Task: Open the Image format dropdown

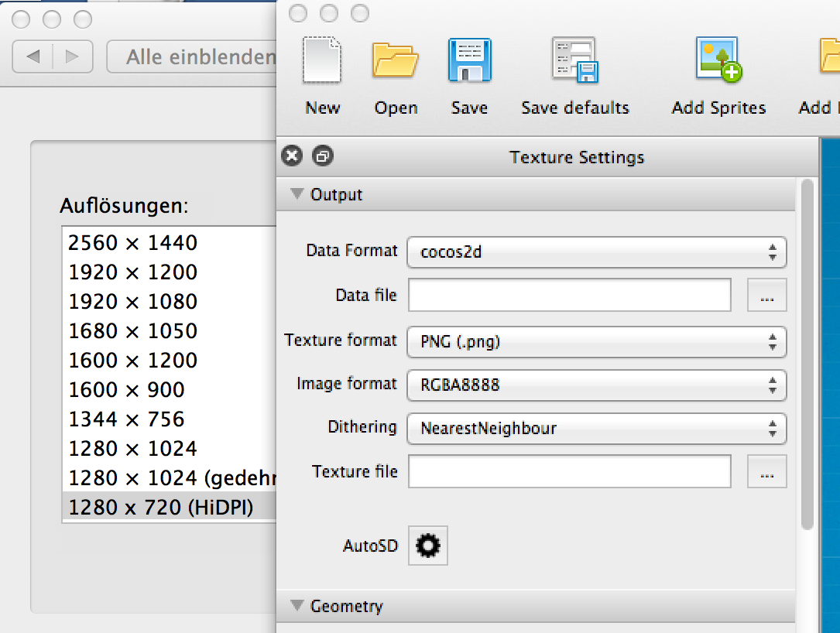Action: click(596, 385)
